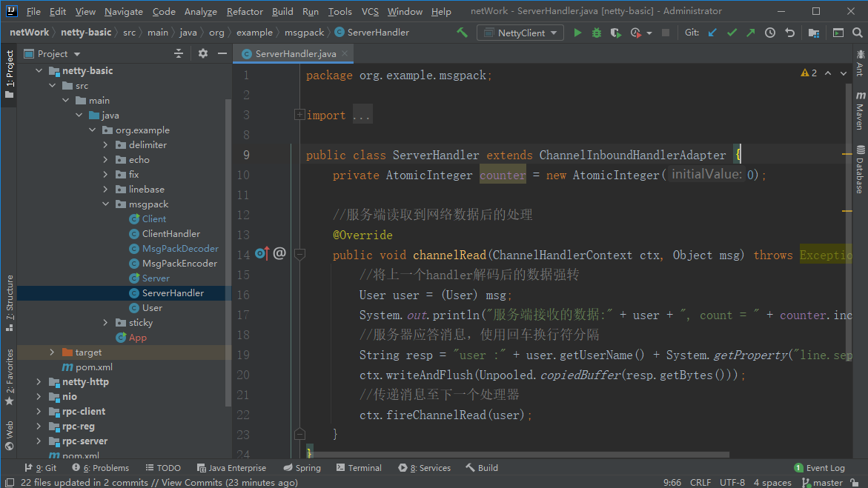Select the ServerHandler.java editor tab

pyautogui.click(x=292, y=53)
